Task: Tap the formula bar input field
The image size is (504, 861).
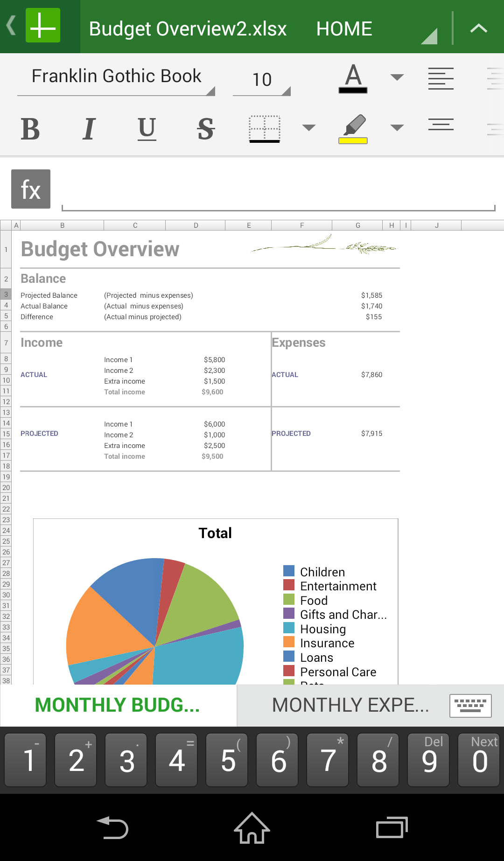Action: point(278,191)
